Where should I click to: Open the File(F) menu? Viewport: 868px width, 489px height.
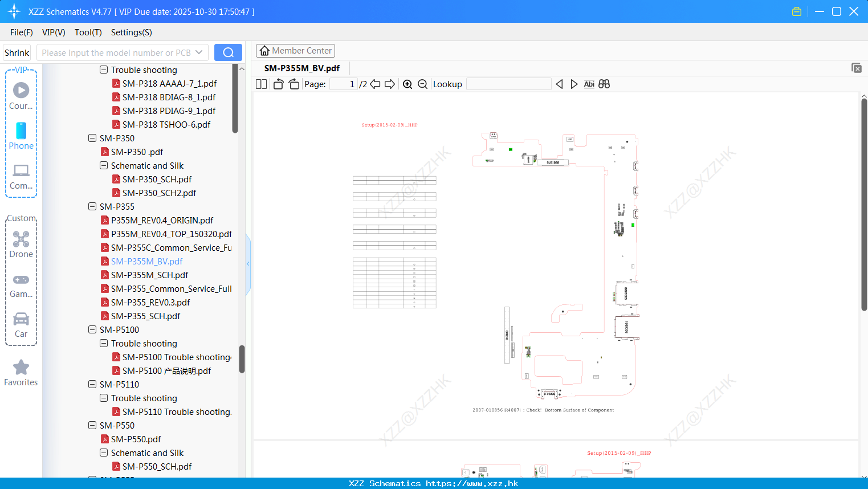point(22,32)
